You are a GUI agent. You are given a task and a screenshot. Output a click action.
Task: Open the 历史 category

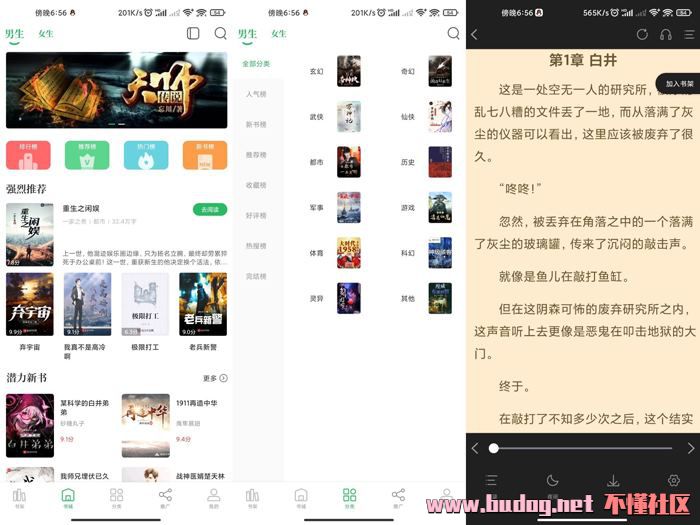click(426, 162)
